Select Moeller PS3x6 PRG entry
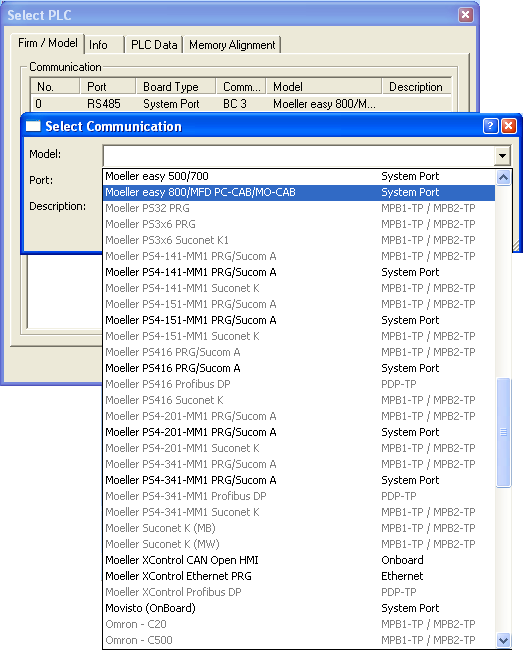Screen dimensions: 523x654 299,224
